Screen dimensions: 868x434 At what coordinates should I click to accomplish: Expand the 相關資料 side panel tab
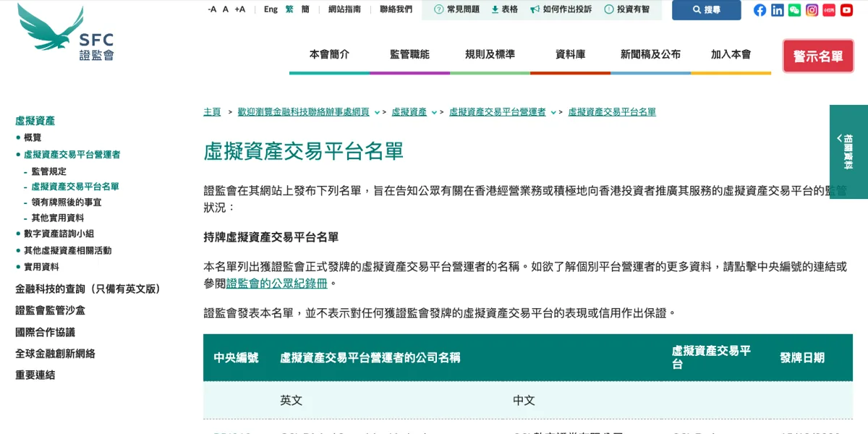(x=848, y=152)
